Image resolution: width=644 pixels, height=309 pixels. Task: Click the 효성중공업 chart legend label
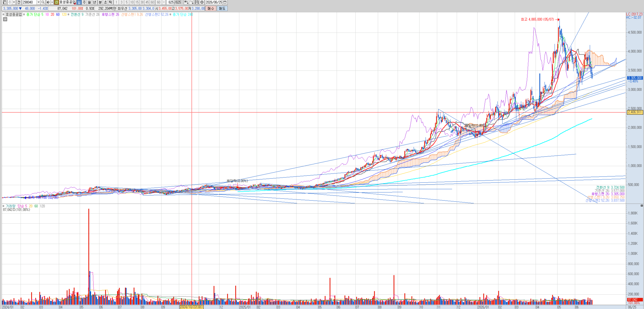click(x=14, y=14)
